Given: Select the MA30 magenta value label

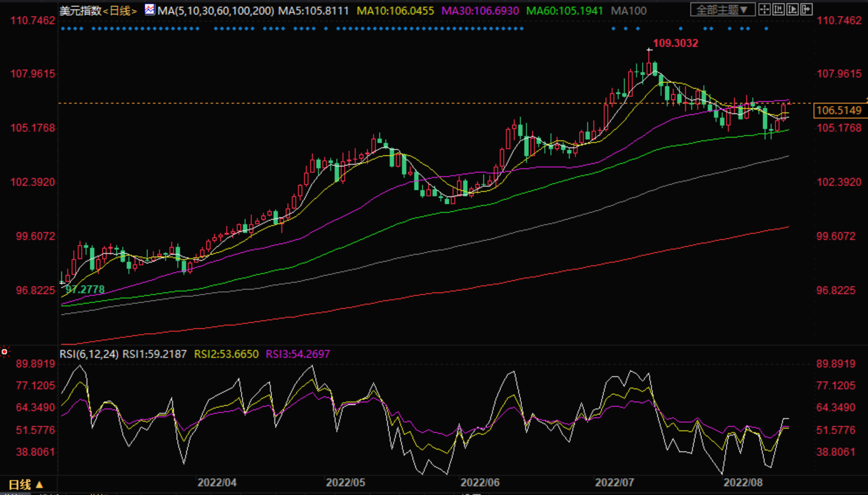Looking at the screenshot, I should (481, 11).
